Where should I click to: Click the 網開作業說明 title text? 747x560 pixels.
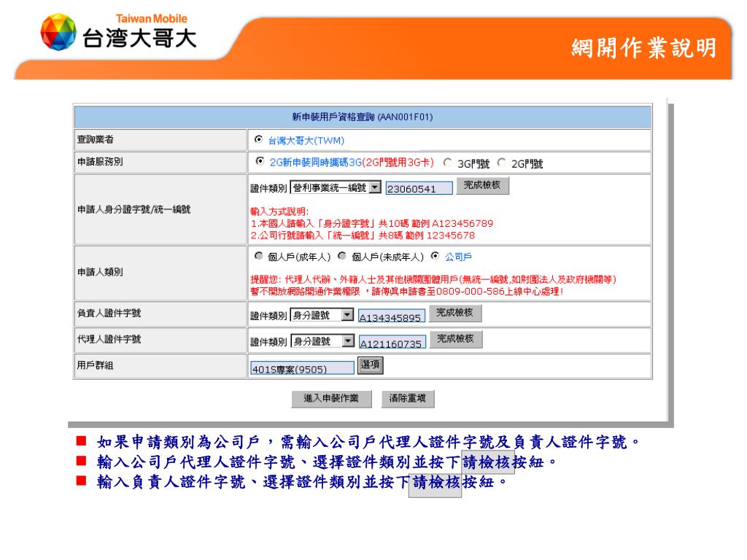click(x=644, y=48)
